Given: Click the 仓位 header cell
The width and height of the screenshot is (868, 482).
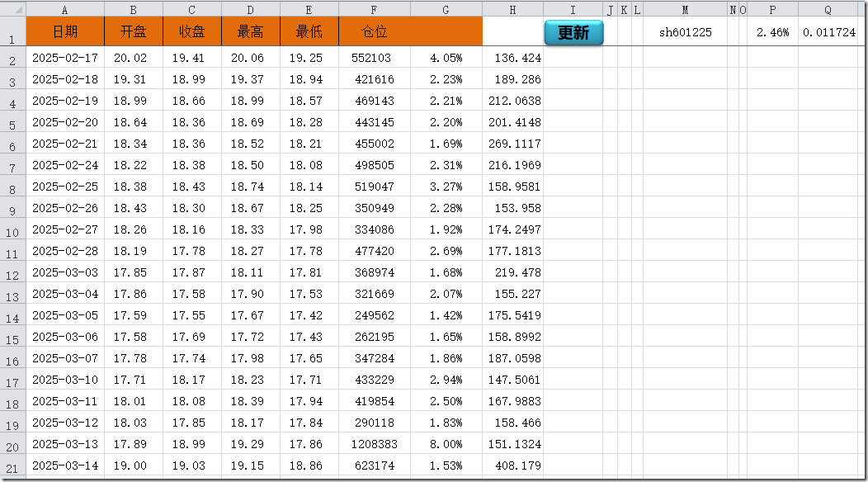Looking at the screenshot, I should 375,31.
